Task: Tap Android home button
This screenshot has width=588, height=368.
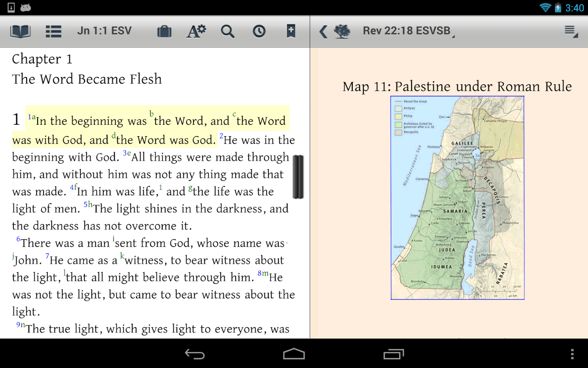Action: (x=294, y=354)
